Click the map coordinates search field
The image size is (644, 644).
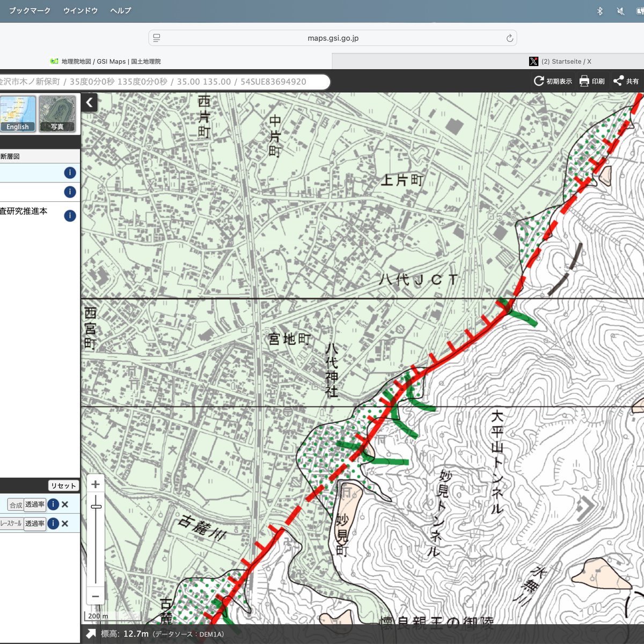164,82
